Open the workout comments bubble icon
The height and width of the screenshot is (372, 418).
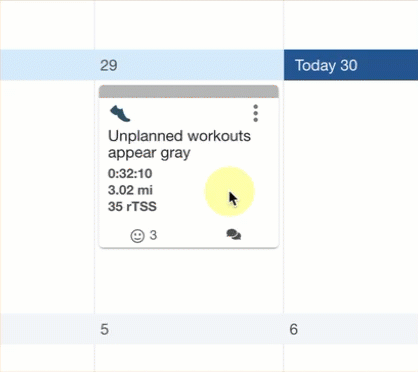coord(234,235)
